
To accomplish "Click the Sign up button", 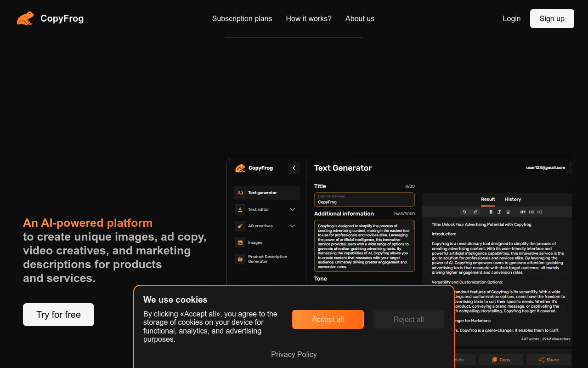I will tap(552, 18).
